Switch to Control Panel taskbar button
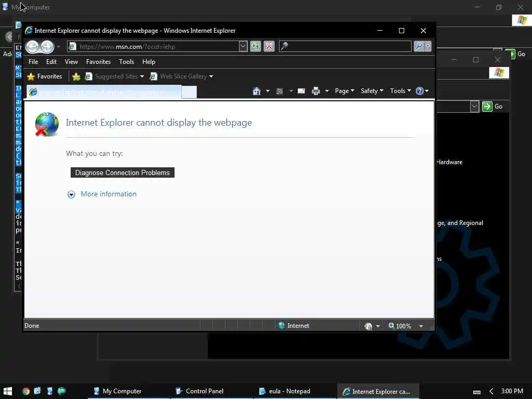Viewport: 532px width, 399px height. (211, 391)
